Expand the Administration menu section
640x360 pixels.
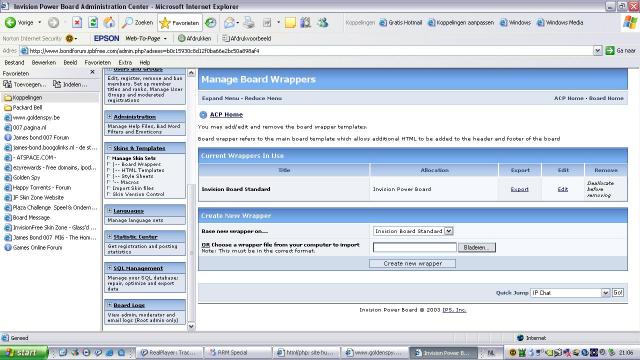click(109, 117)
